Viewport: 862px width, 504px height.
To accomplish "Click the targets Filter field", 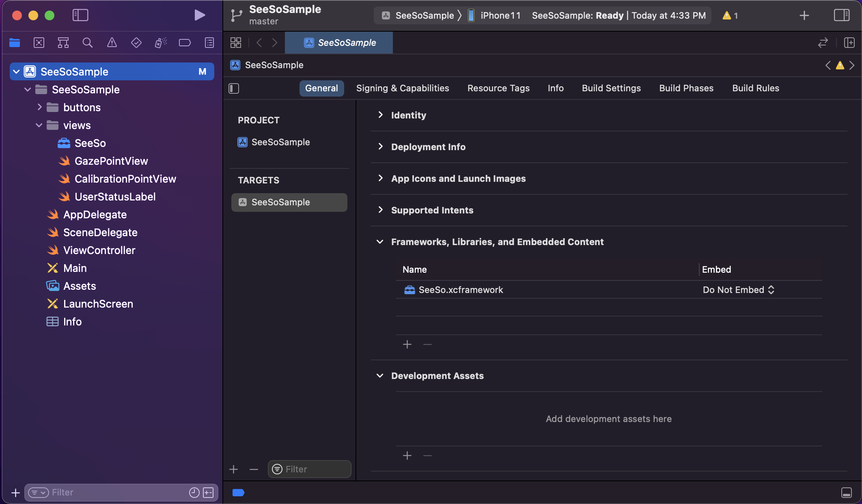I will (x=310, y=469).
